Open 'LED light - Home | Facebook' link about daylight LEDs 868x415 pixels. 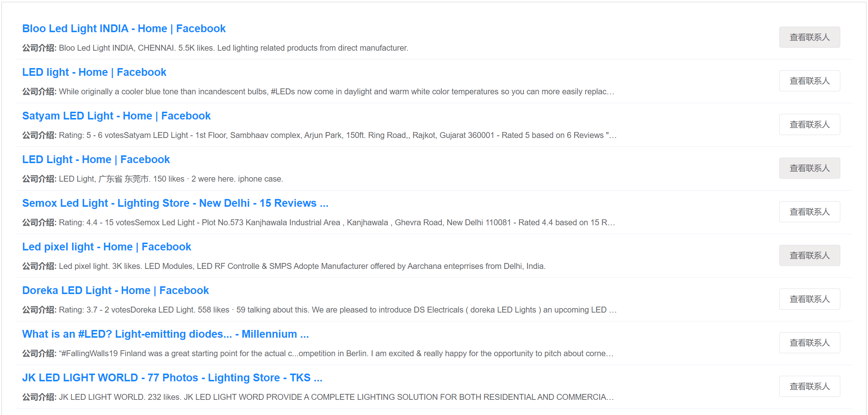click(x=94, y=72)
